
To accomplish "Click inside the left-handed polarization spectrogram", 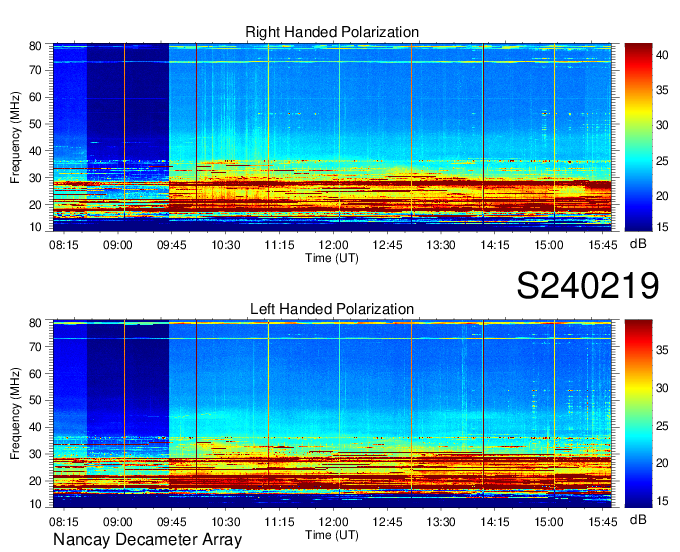I will click(x=332, y=413).
